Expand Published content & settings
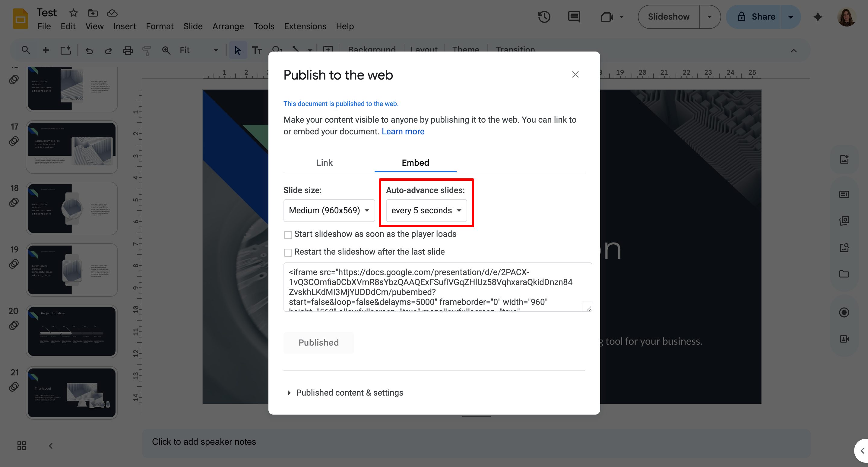Screen dimensions: 868x467 point(345,393)
